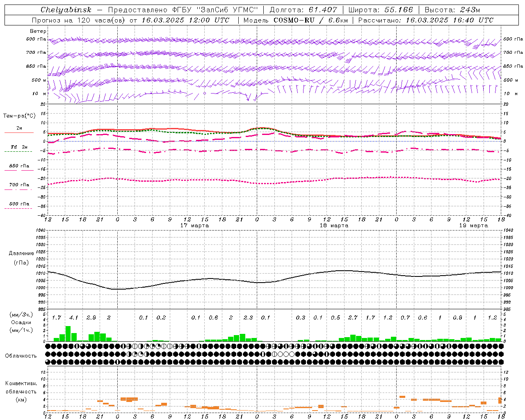Screen dimensions: 525x420
Task: Click the 'Модель COSMO-RU / 6.6км' text
Action: (295, 20)
